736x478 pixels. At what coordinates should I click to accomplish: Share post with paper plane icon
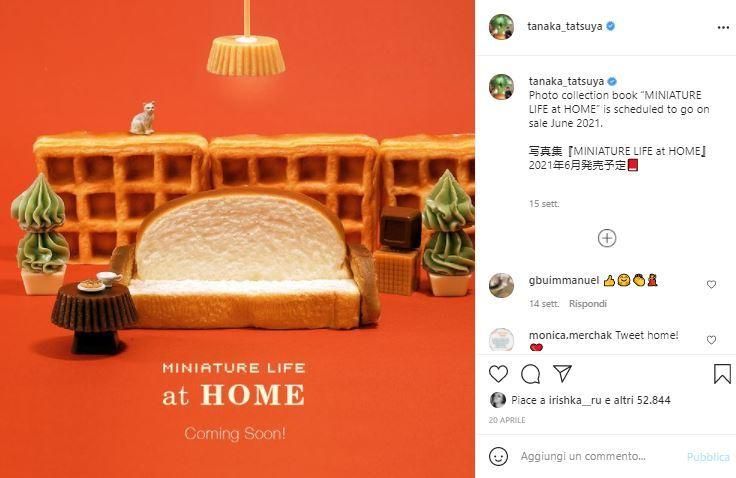(562, 373)
